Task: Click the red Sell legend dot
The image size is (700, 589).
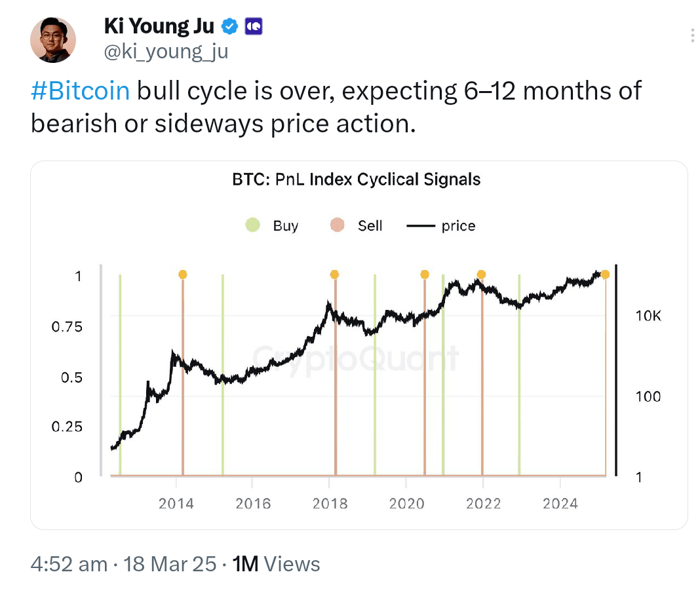Action: [x=336, y=225]
